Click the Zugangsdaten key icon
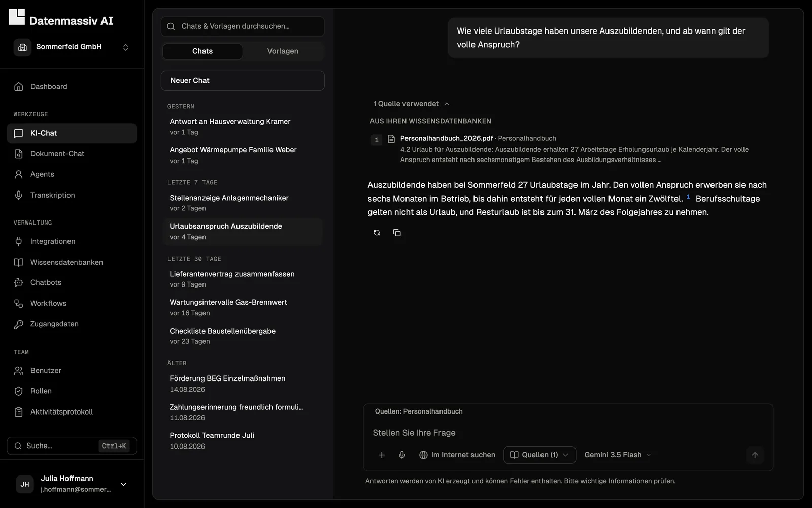The height and width of the screenshot is (508, 812). (19, 324)
